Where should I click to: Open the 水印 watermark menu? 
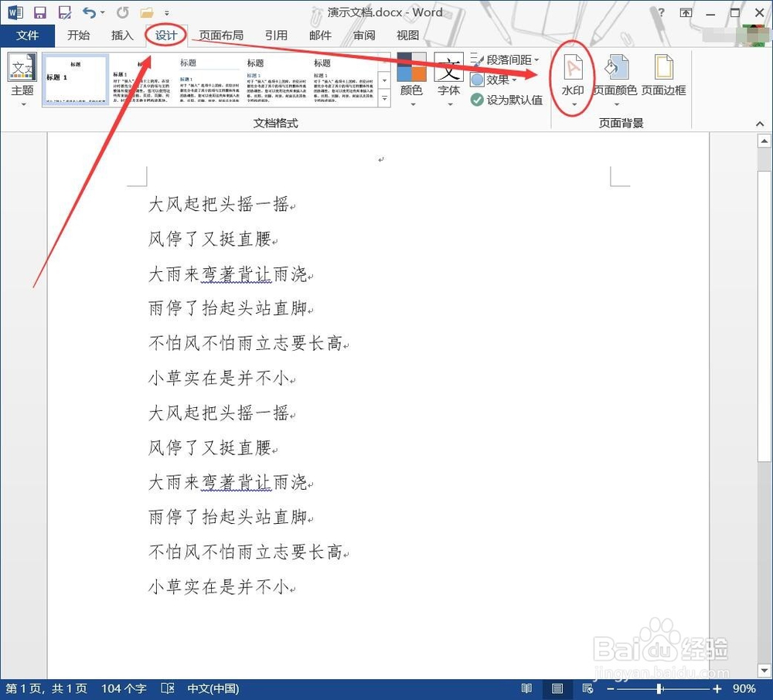572,80
